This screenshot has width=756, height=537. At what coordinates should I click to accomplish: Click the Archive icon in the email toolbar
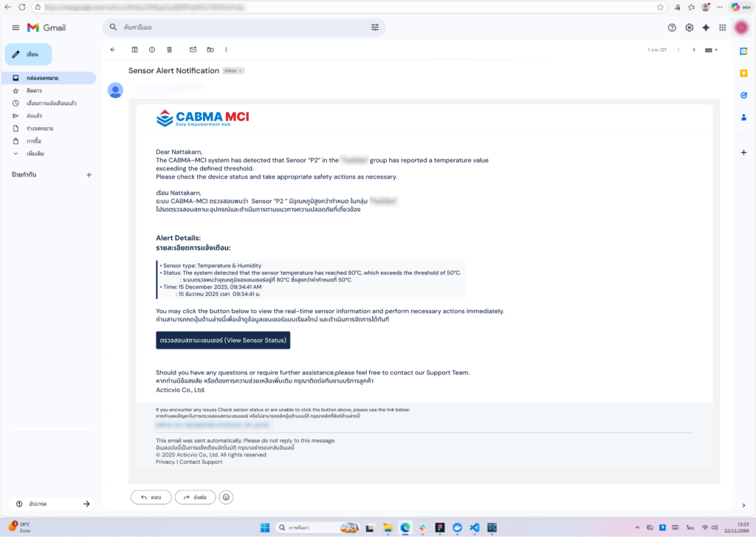134,49
